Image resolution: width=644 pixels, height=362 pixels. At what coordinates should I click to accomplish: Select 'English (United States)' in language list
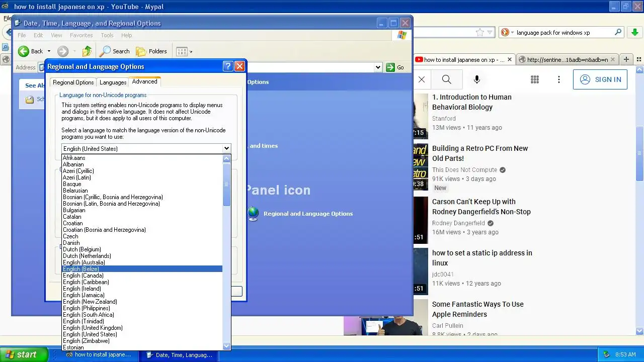point(142,334)
